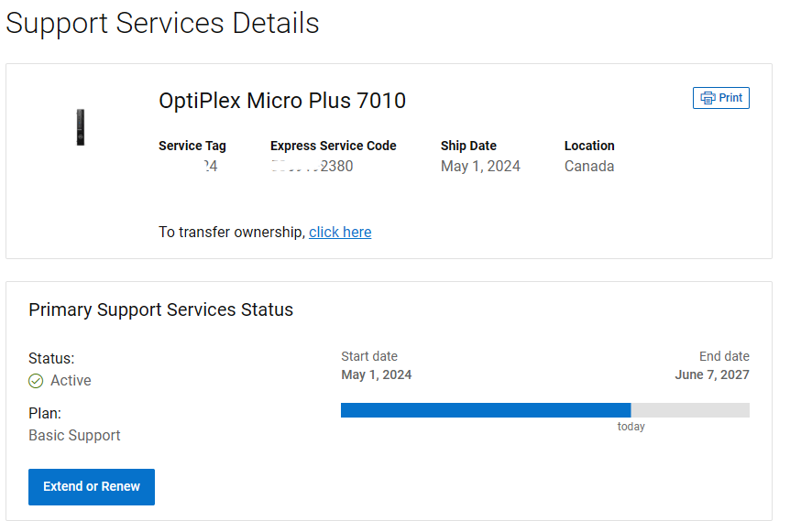The width and height of the screenshot is (812, 521).
Task: Click the 'Location' label
Action: point(589,146)
